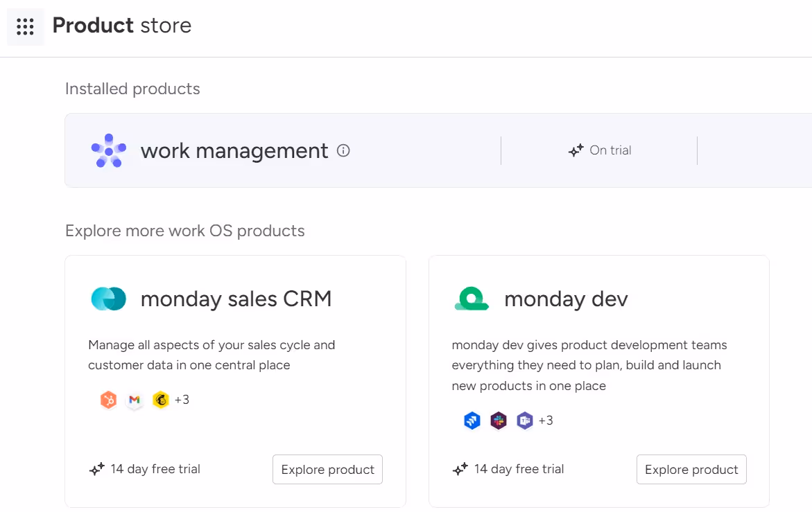
Task: Explore the monday sales CRM product
Action: point(327,469)
